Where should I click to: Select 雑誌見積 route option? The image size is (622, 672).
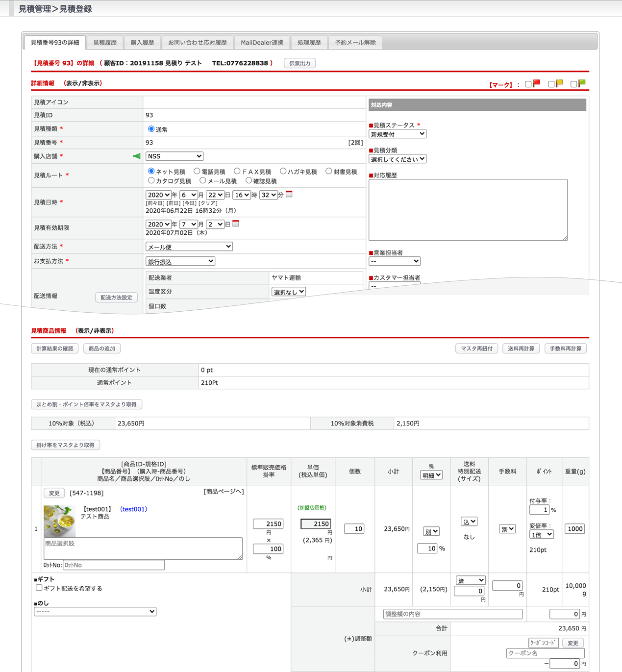249,180
